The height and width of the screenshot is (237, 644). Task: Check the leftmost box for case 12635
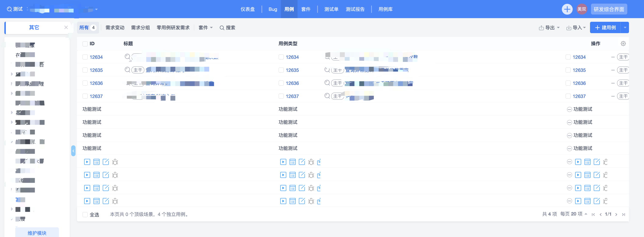pos(85,70)
